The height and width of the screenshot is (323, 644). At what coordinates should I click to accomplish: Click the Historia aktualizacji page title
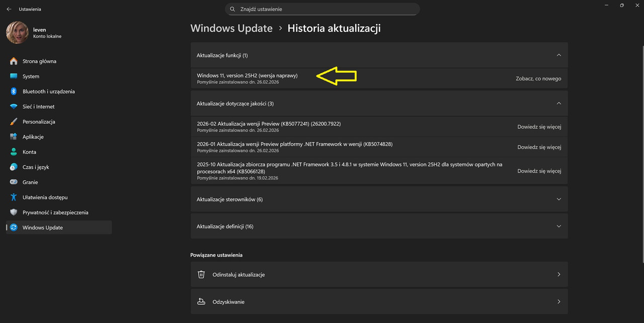334,28
